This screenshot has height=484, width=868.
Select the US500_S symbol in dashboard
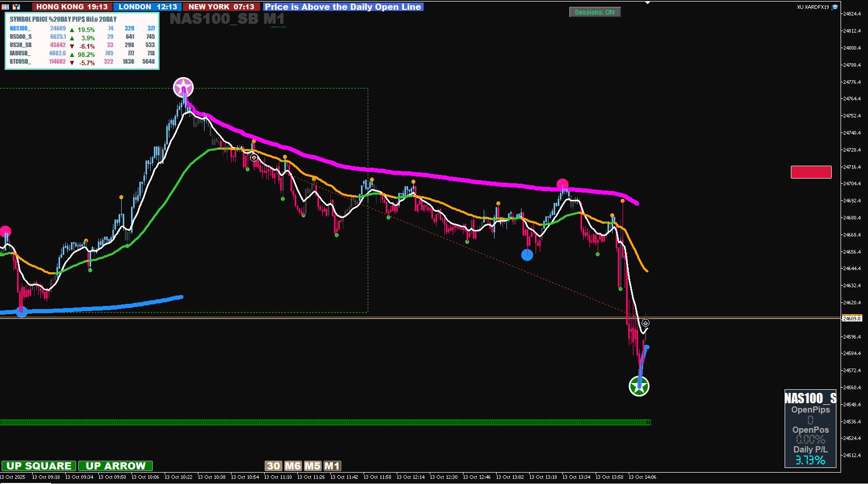coord(21,37)
